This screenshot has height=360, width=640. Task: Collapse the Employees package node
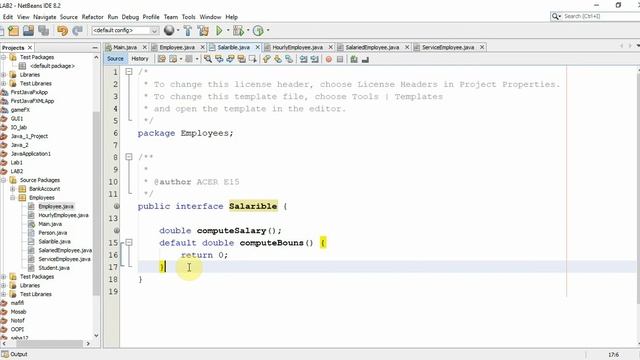click(13, 198)
